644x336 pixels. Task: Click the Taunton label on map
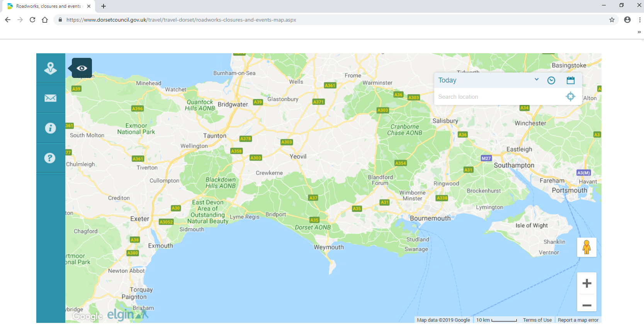pyautogui.click(x=215, y=136)
